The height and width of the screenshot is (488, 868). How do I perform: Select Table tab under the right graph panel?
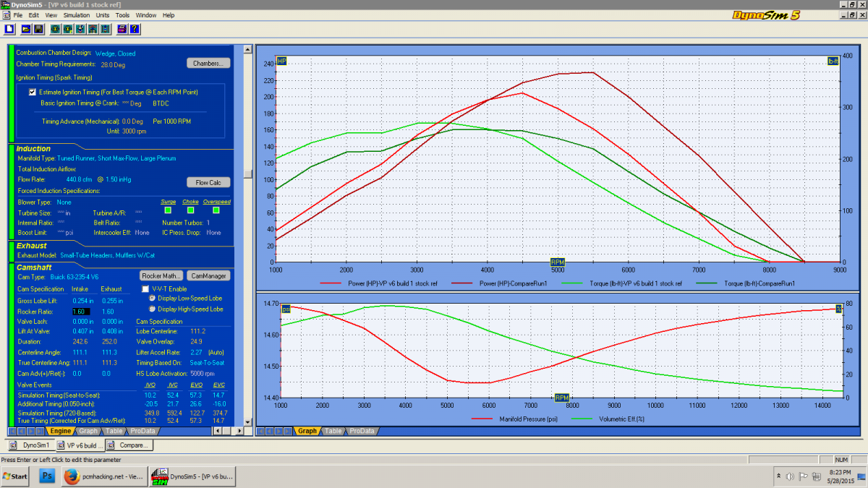pos(333,431)
